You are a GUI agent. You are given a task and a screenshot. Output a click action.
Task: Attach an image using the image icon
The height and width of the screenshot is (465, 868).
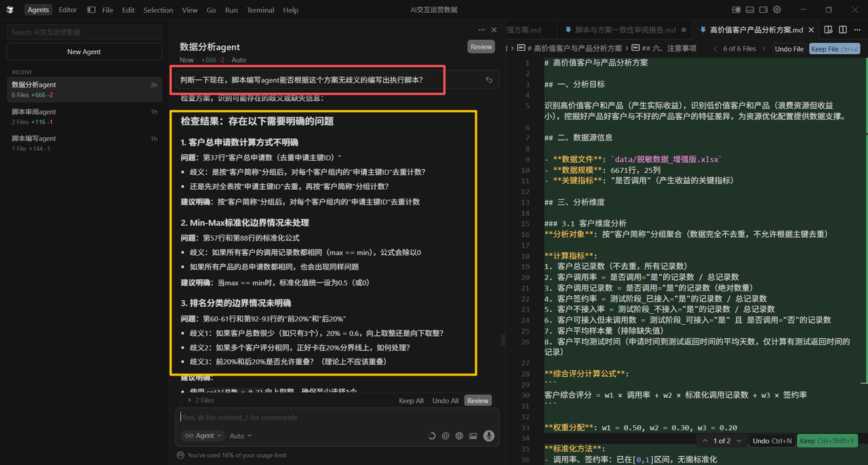point(474,436)
